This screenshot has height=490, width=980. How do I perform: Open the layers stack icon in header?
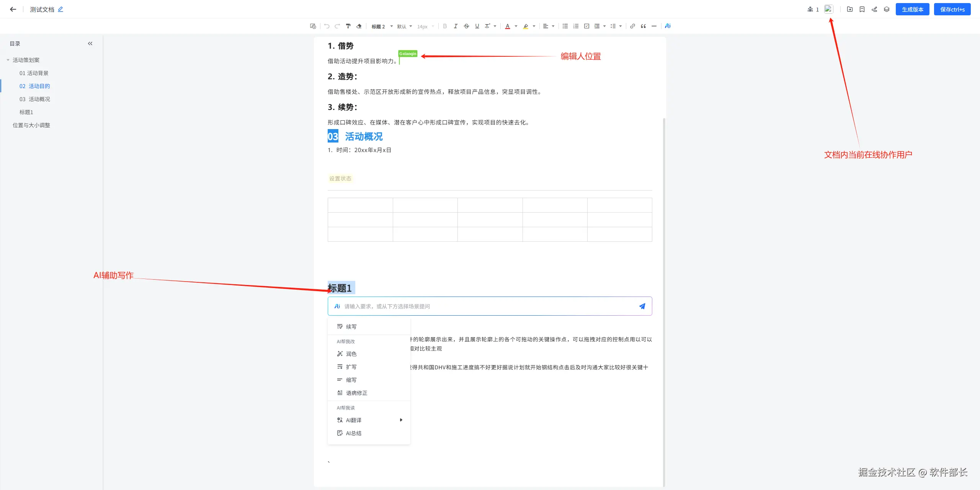pos(887,9)
